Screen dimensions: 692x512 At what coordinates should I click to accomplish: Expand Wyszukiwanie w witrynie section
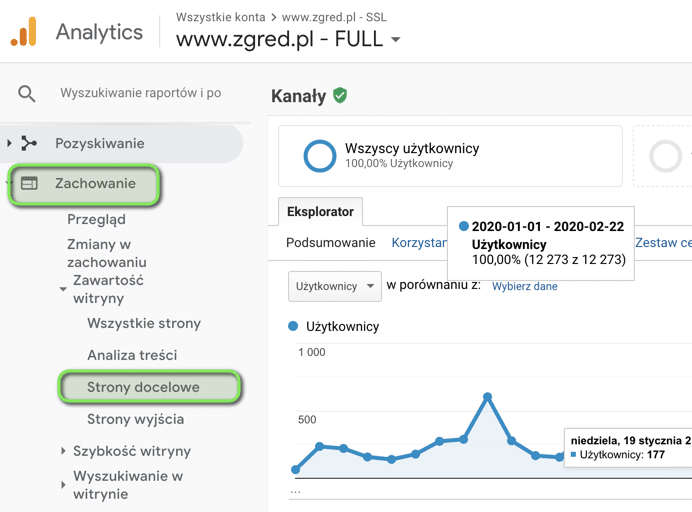click(x=64, y=486)
